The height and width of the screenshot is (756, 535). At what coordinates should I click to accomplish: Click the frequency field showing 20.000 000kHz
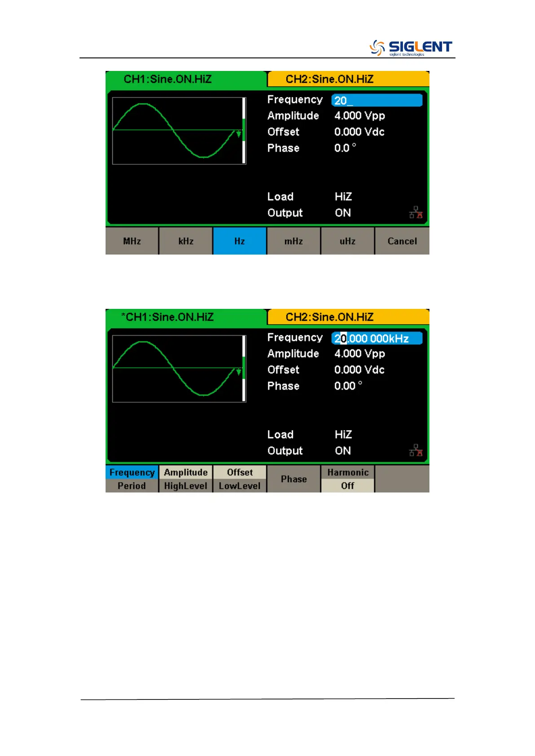377,338
